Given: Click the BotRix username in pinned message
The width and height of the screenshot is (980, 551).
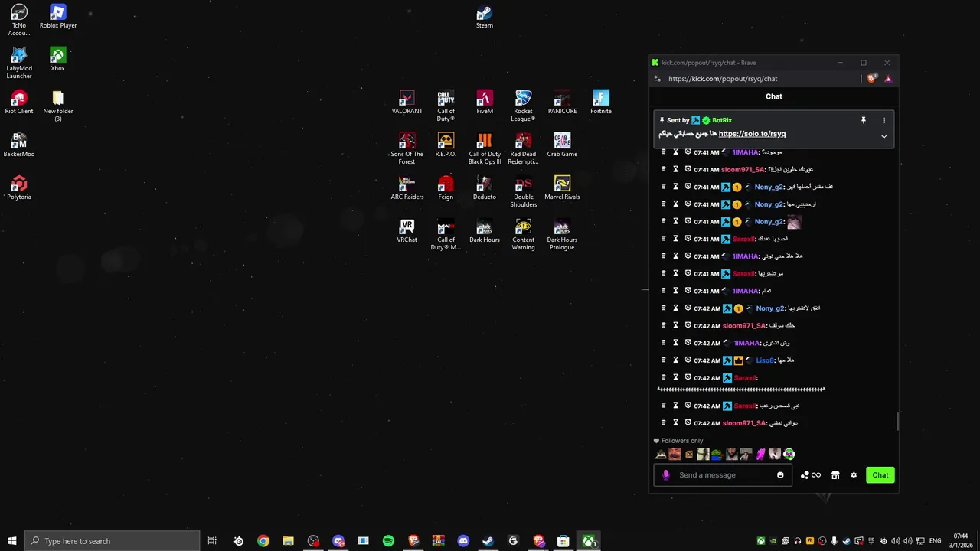Looking at the screenshot, I should (x=722, y=120).
